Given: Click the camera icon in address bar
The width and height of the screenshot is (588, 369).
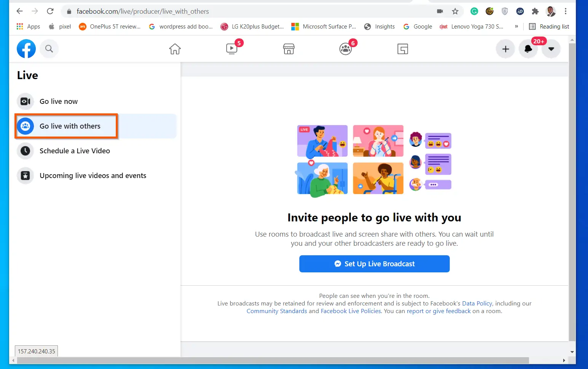Looking at the screenshot, I should tap(440, 11).
